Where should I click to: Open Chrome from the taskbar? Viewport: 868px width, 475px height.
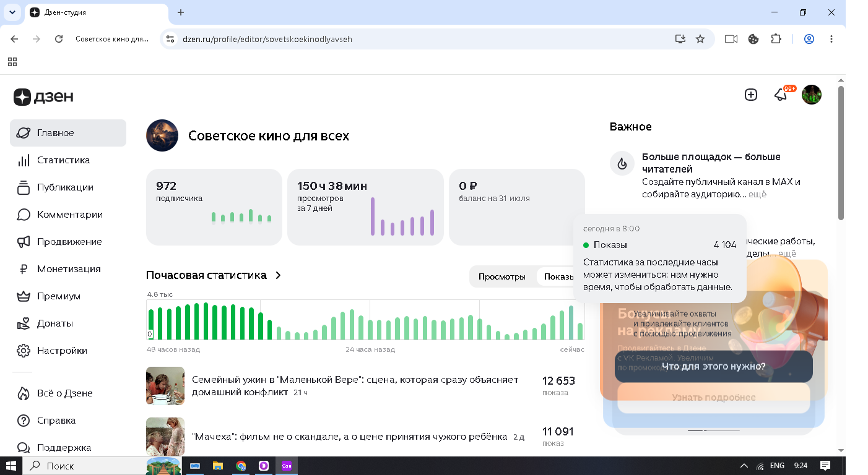pyautogui.click(x=241, y=466)
